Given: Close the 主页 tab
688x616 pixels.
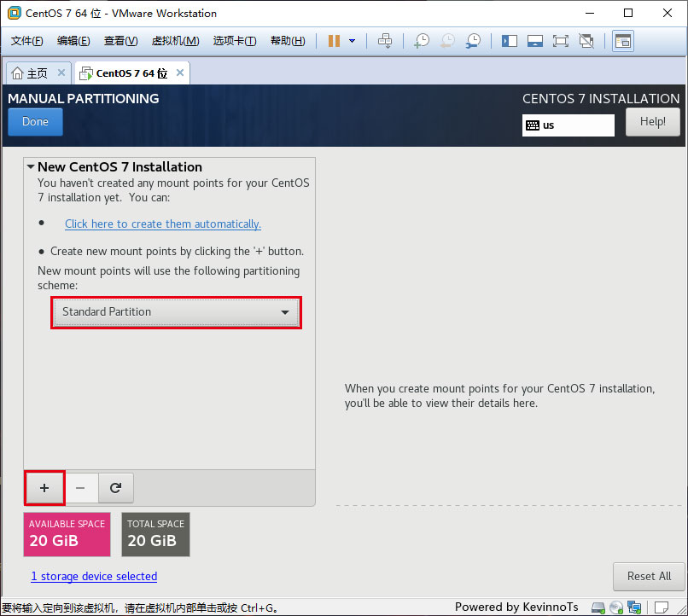Looking at the screenshot, I should point(61,73).
